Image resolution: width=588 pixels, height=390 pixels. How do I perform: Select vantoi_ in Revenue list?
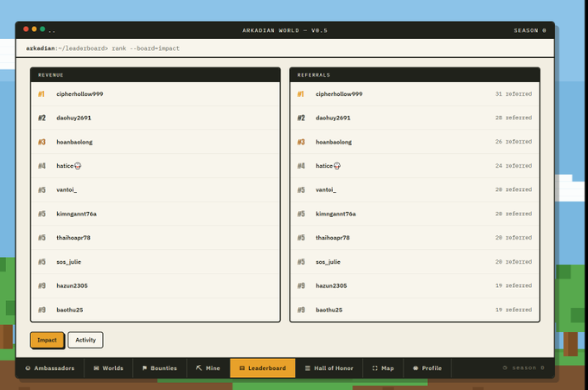pos(156,189)
